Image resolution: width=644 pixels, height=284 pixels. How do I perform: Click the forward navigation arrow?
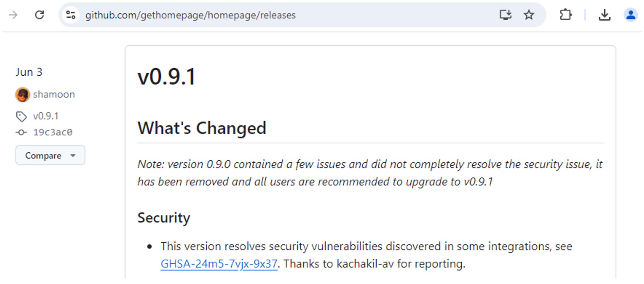pyautogui.click(x=13, y=15)
